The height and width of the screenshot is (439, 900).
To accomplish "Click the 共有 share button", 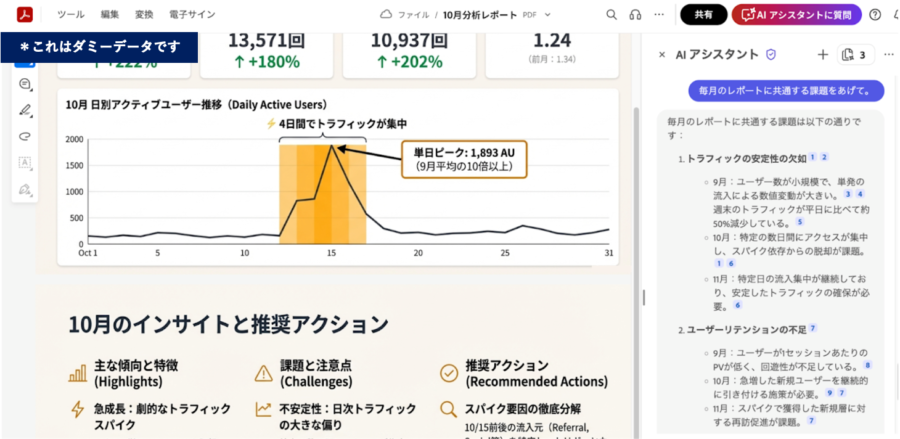I will pyautogui.click(x=703, y=14).
